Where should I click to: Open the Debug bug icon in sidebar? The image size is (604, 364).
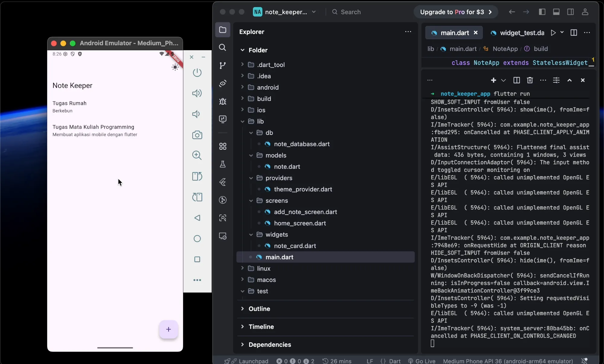[x=223, y=101]
